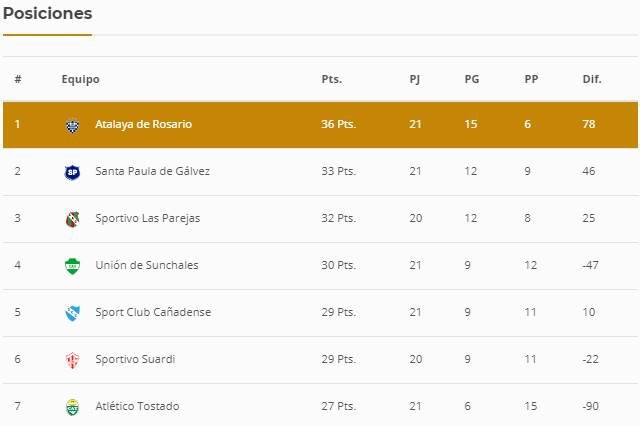Click the Atlético Tostado crest icon
Screen dimensions: 640x426
click(x=72, y=407)
